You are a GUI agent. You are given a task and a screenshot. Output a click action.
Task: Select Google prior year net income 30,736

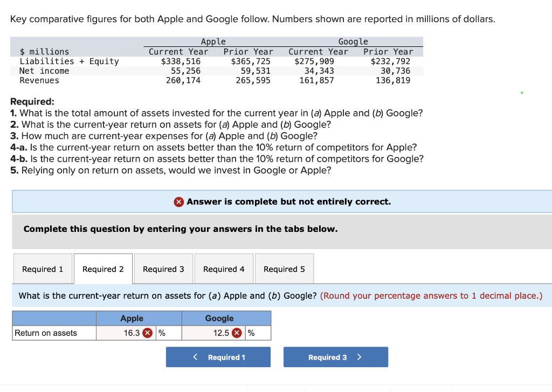click(x=395, y=71)
